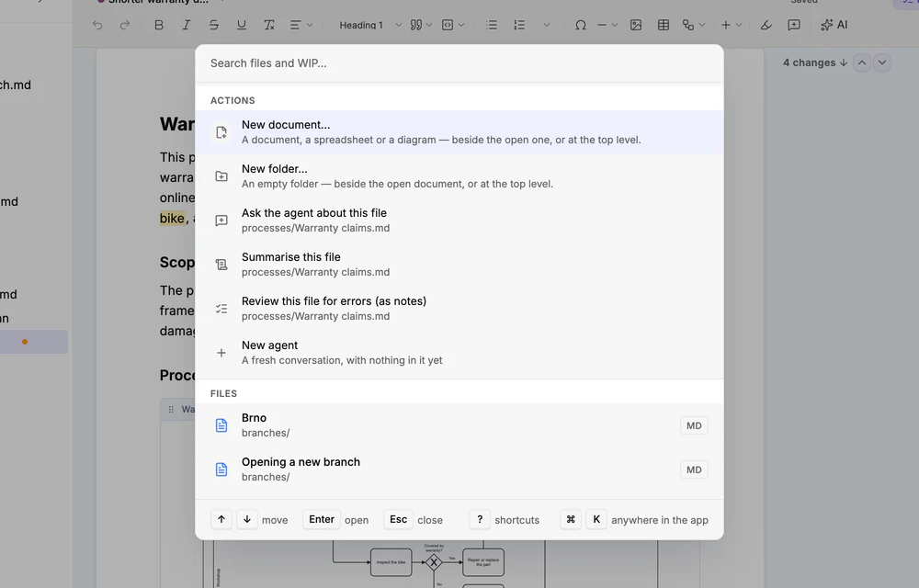Click the Undo arrow in the toolbar

click(97, 25)
